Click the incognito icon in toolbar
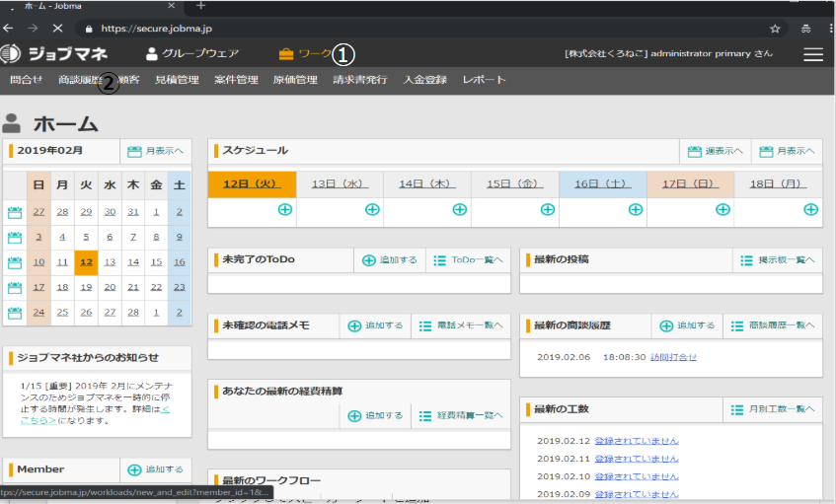Image resolution: width=836 pixels, height=504 pixels. [x=805, y=29]
